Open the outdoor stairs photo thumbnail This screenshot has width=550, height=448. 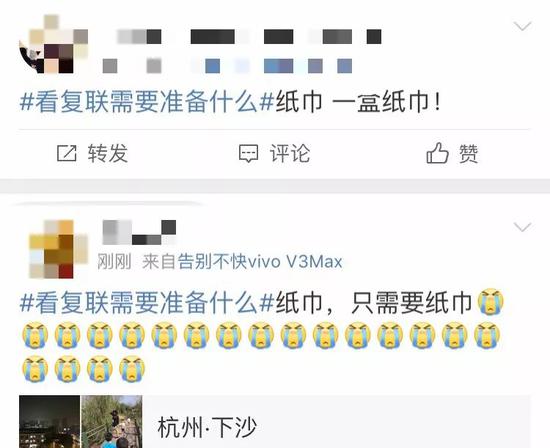tap(112, 421)
